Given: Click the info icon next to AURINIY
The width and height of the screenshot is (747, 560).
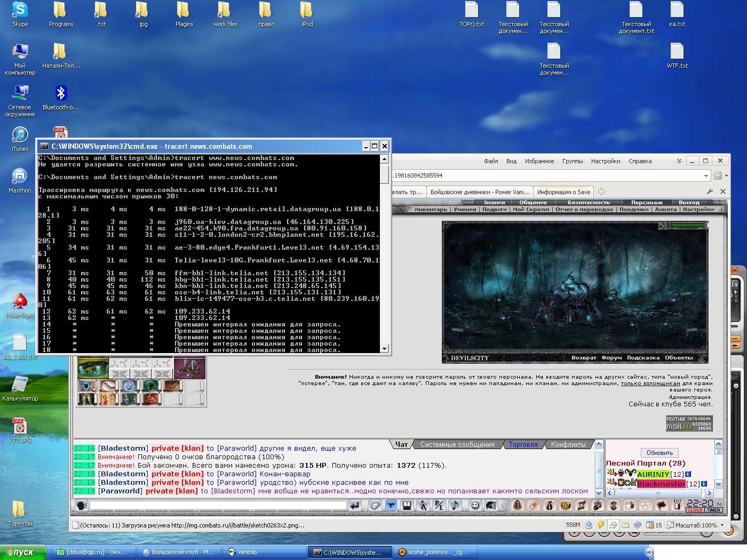Looking at the screenshot, I should point(688,474).
